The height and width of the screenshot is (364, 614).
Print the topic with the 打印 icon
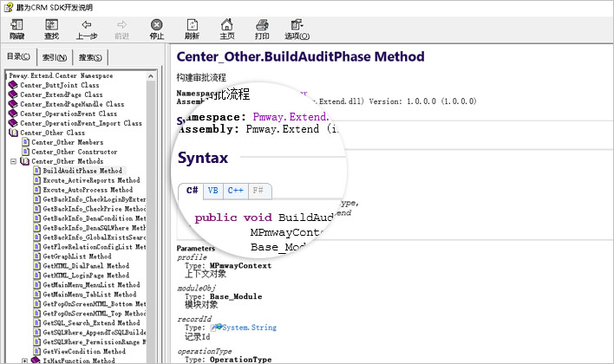click(261, 29)
